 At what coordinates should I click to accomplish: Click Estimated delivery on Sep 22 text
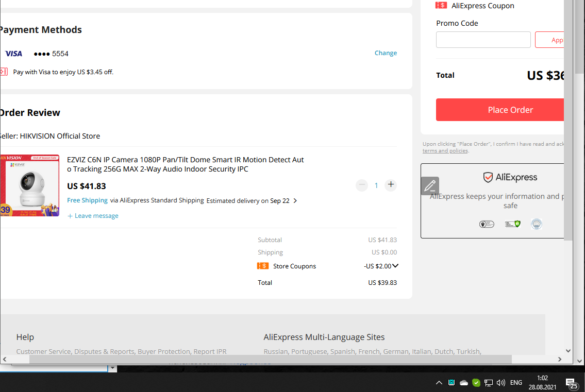(x=248, y=201)
